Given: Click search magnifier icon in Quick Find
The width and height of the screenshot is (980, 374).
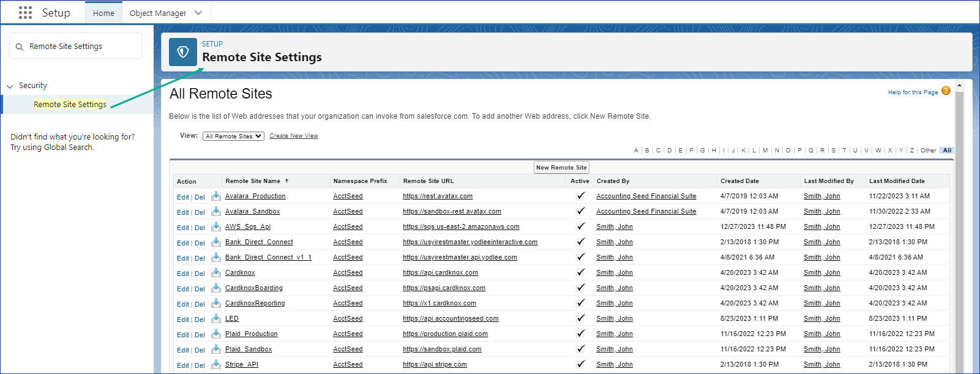Looking at the screenshot, I should [x=20, y=47].
